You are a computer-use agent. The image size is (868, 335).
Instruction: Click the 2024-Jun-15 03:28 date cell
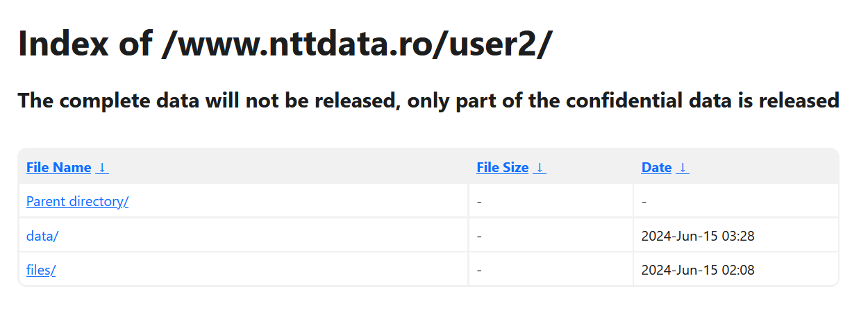[x=698, y=236]
